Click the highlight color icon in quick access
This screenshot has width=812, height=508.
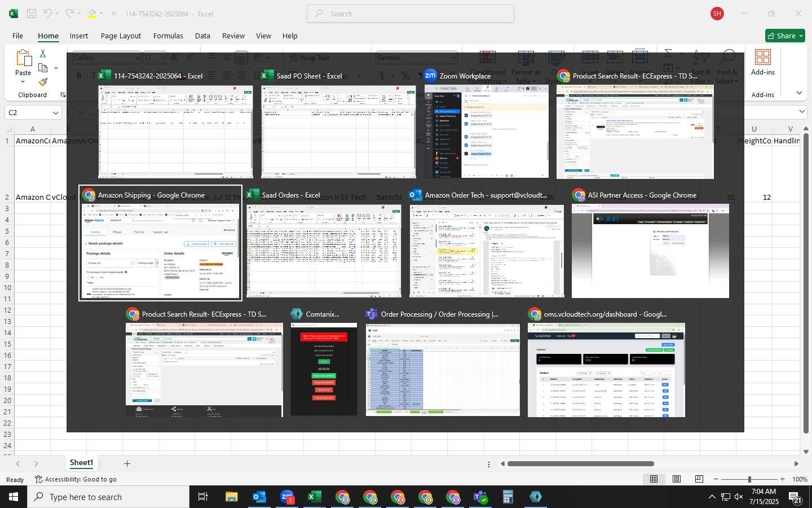click(x=92, y=14)
